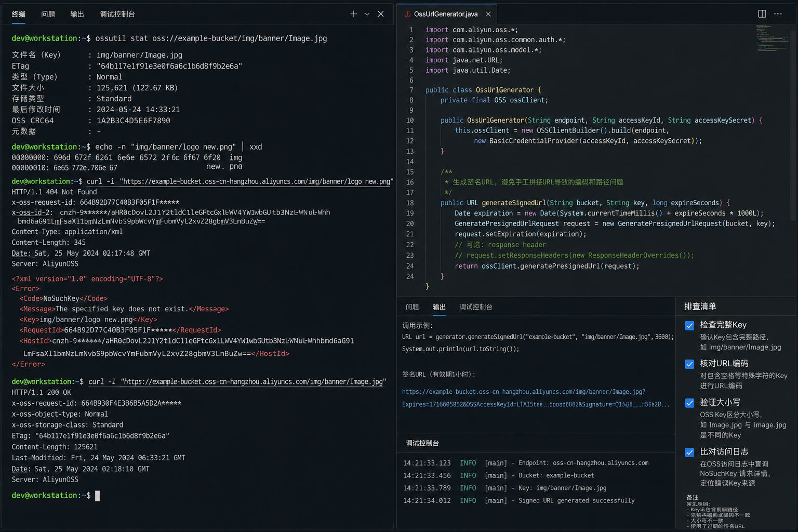Click 'OSS CRC64' value 1A2B3C4D5E6F7890
798x532 pixels.
(134, 121)
